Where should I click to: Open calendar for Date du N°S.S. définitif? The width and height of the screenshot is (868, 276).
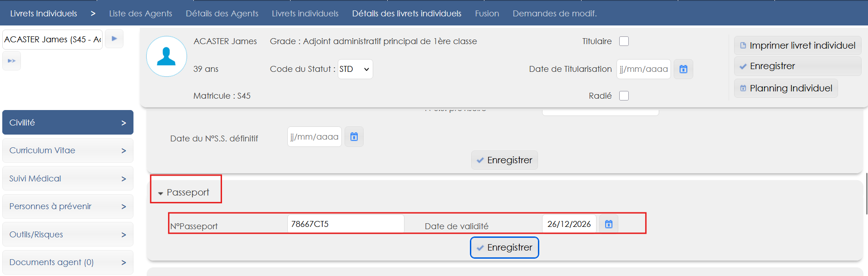(x=354, y=136)
